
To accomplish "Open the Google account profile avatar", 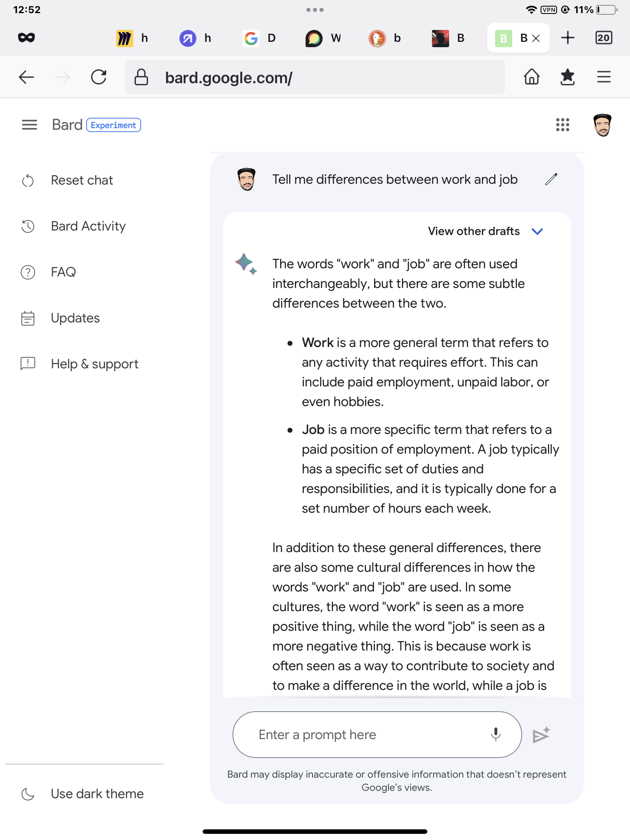I will [x=602, y=125].
